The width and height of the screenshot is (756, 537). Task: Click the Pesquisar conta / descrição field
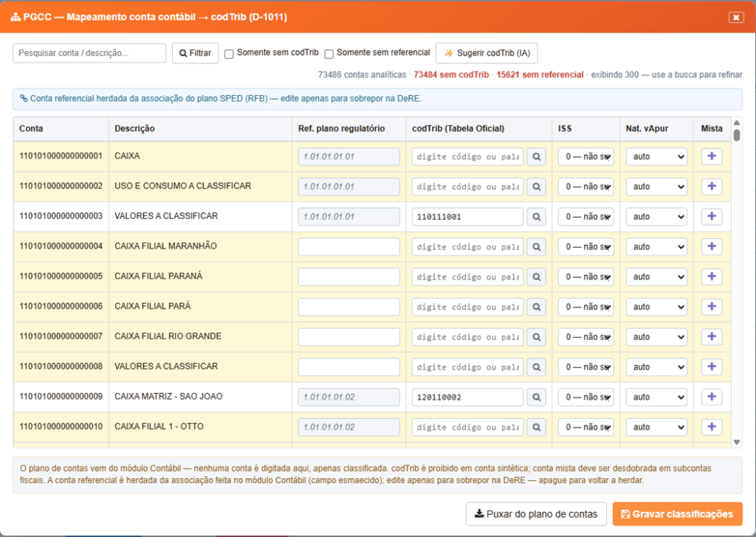click(89, 53)
